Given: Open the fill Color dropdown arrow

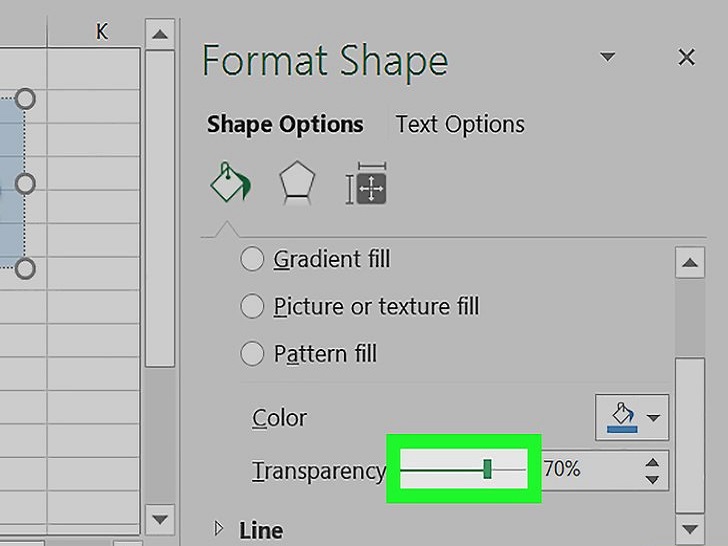Looking at the screenshot, I should coord(654,418).
